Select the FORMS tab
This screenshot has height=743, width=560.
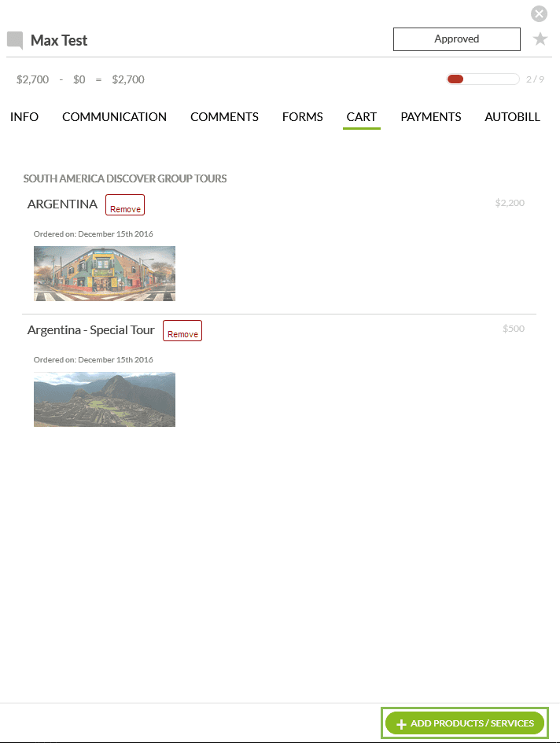302,117
